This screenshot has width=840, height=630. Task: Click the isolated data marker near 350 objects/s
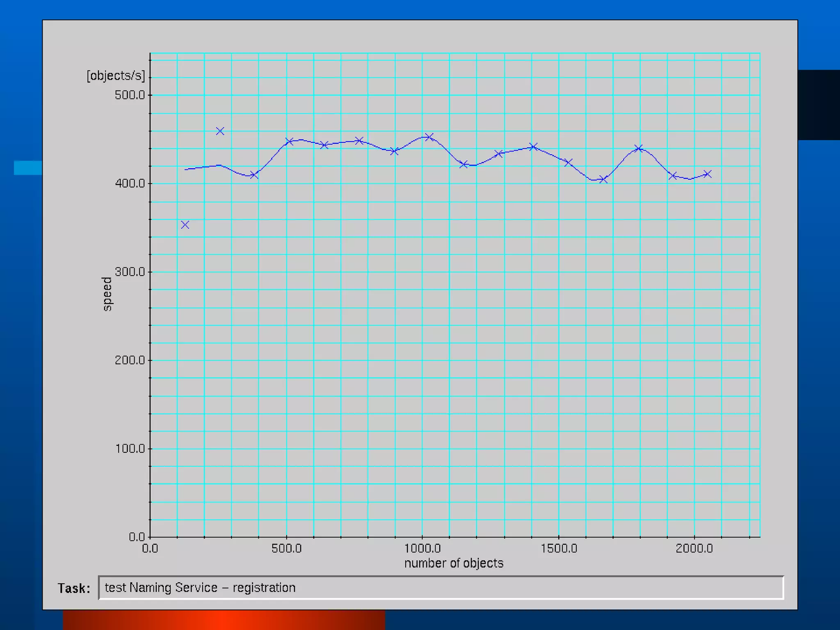coord(185,225)
